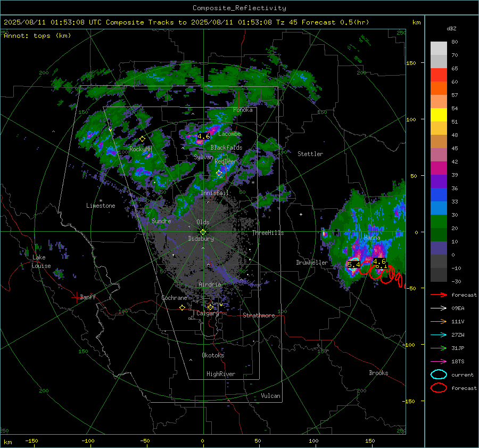Viewport: 479px width, 448px height.
Task: Click the 4.6 storm top label below Hanna
Action: (379, 262)
